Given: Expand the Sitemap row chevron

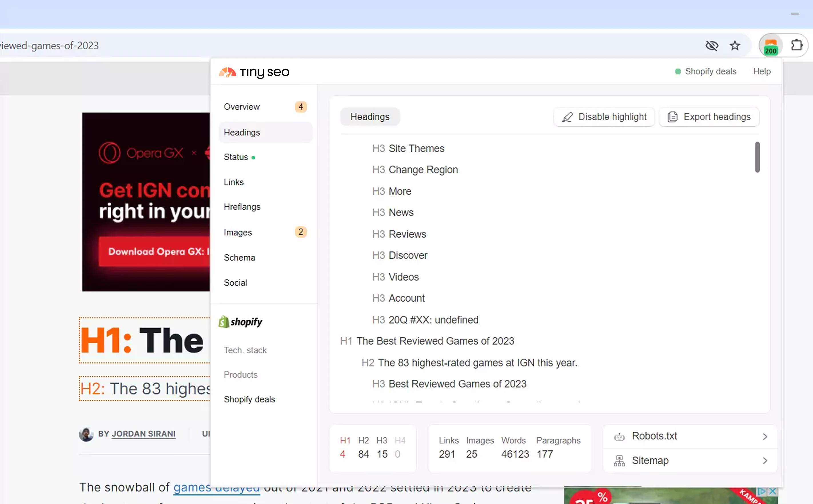Looking at the screenshot, I should click(x=765, y=461).
